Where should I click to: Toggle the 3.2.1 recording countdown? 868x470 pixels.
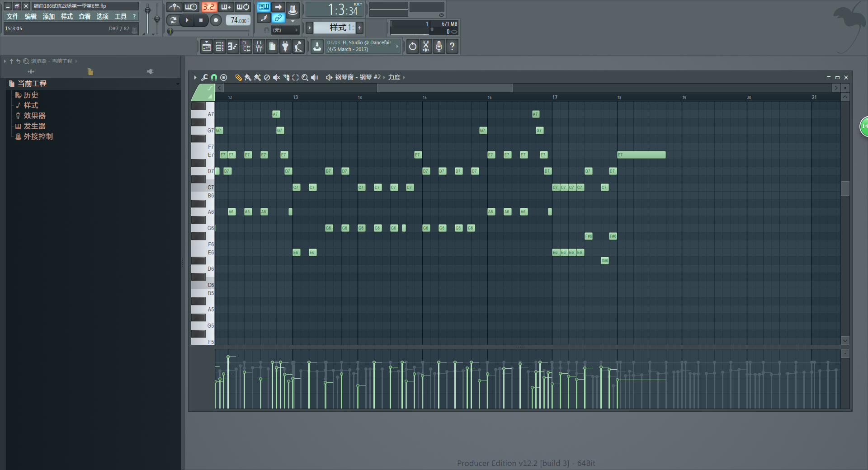point(209,7)
